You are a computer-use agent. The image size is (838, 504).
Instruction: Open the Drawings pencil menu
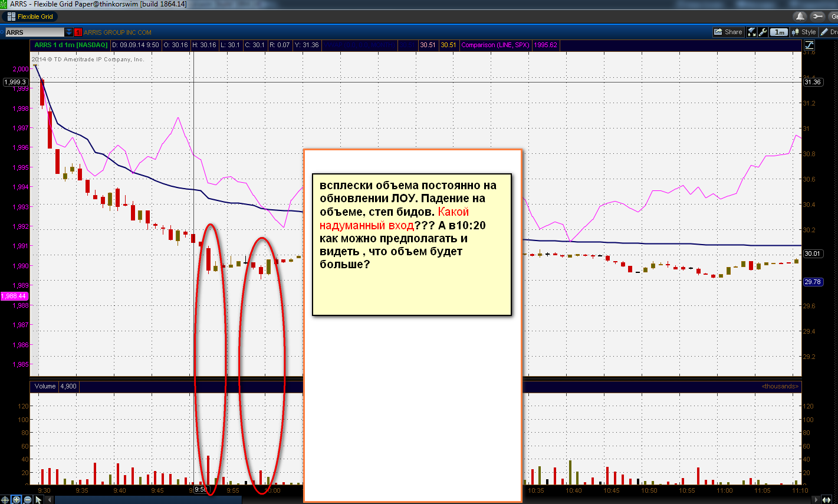coord(828,32)
